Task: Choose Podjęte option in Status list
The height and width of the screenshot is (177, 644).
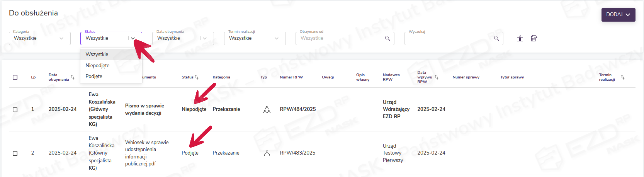Action: 94,76
